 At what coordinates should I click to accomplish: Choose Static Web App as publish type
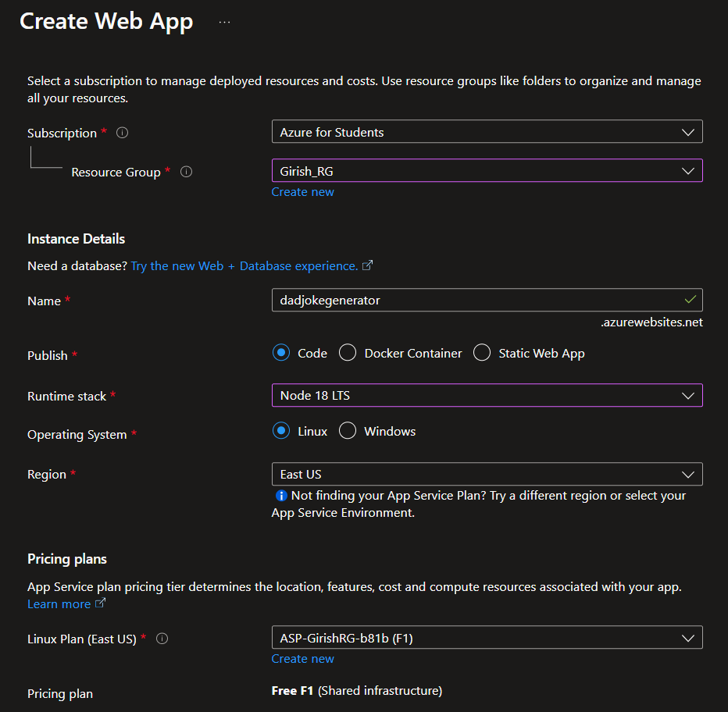pos(482,353)
